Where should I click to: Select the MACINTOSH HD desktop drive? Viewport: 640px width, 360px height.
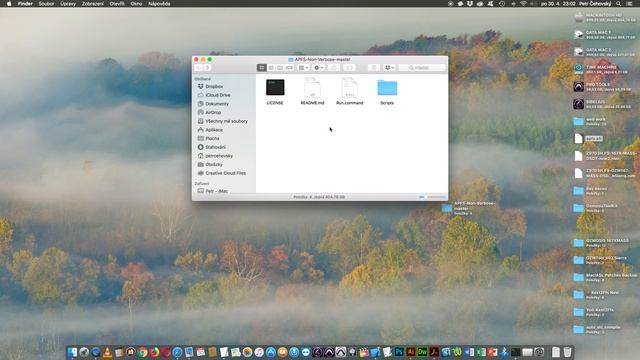606,17
